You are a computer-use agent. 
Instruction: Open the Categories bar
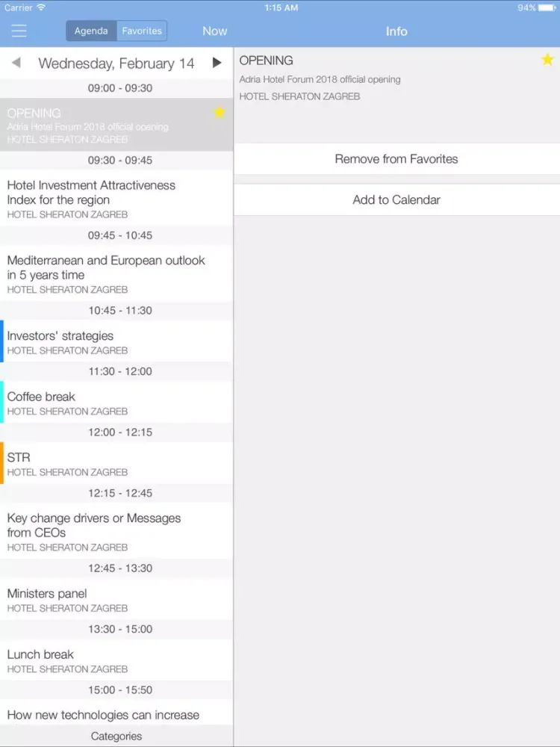click(116, 736)
